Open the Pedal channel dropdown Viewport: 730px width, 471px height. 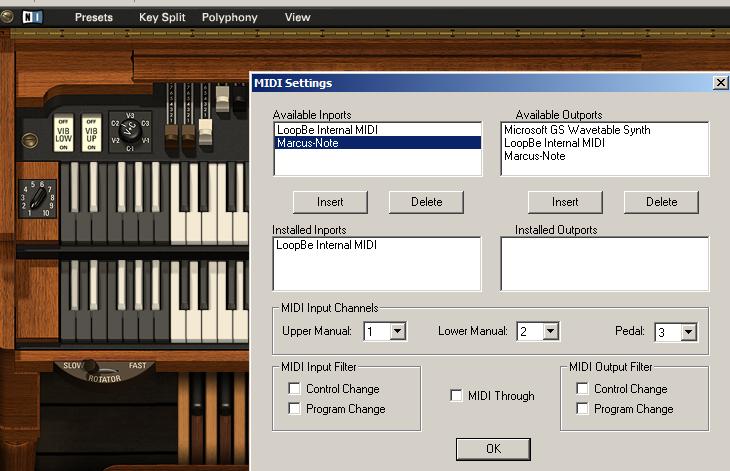pyautogui.click(x=689, y=332)
